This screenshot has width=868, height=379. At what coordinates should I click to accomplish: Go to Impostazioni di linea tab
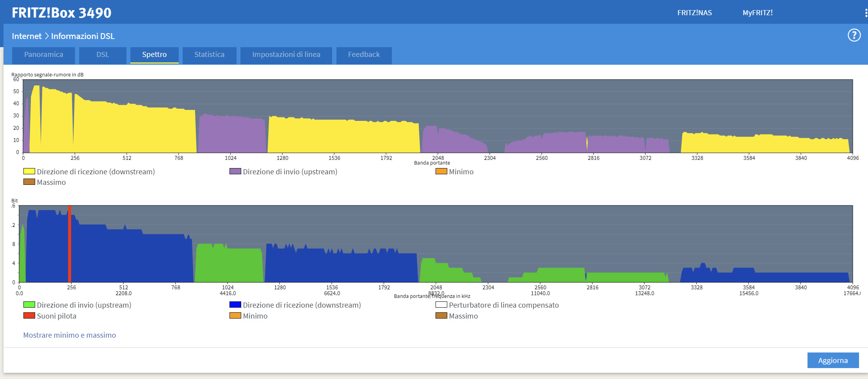point(286,55)
